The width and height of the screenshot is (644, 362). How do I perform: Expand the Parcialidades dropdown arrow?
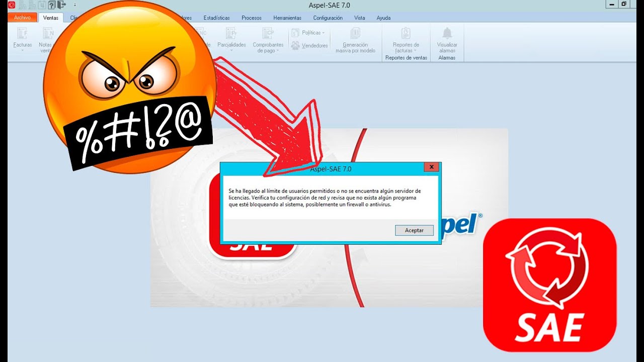coord(231,51)
